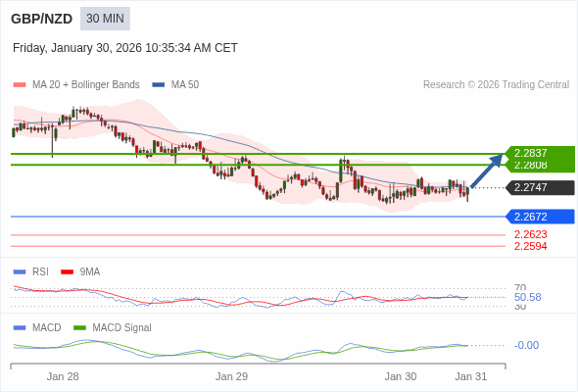Click the 2.2594 red support value
Viewport: 578px width, 392px height.
point(530,246)
